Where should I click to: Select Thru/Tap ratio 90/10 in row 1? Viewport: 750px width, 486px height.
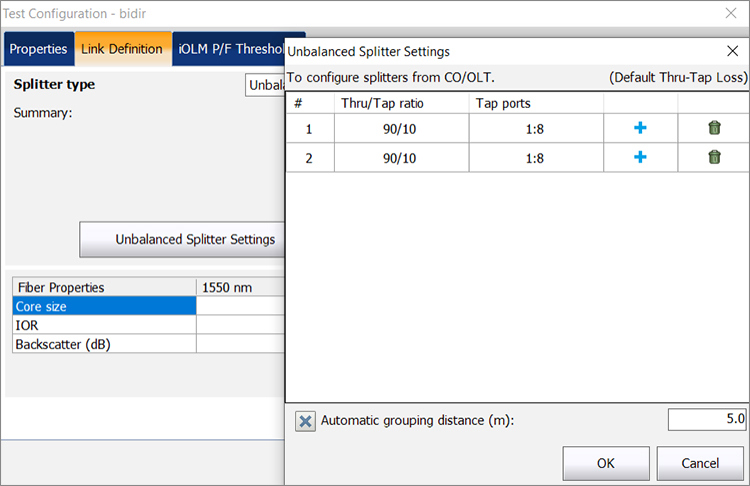400,129
